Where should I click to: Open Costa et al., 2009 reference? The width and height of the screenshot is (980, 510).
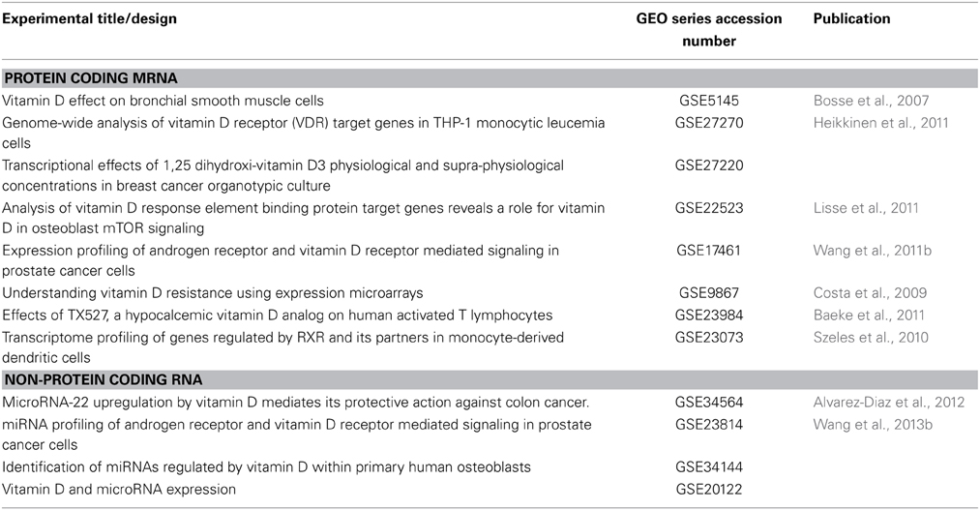coord(870,293)
